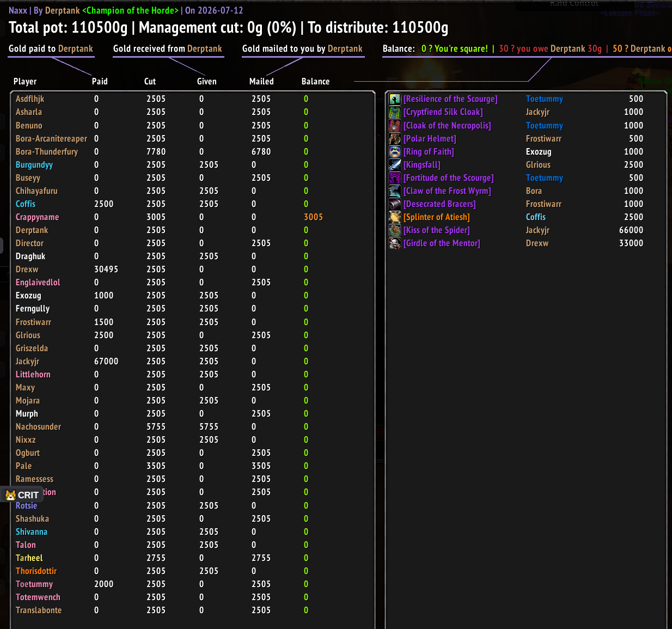Click the Resilience of the Scourge item icon
672x629 pixels.
pyautogui.click(x=395, y=99)
